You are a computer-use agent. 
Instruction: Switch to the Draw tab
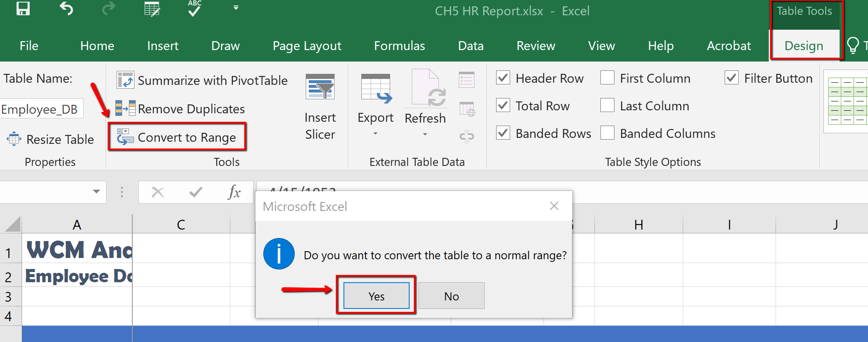pyautogui.click(x=226, y=45)
